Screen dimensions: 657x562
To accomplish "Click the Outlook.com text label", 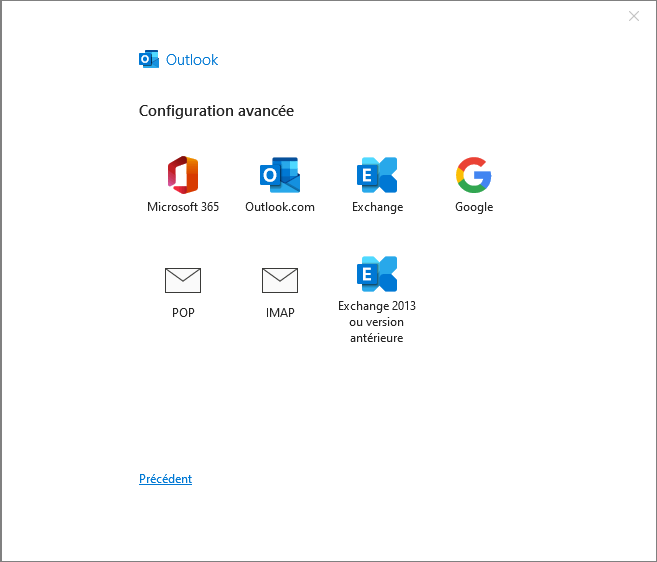I will pos(280,207).
